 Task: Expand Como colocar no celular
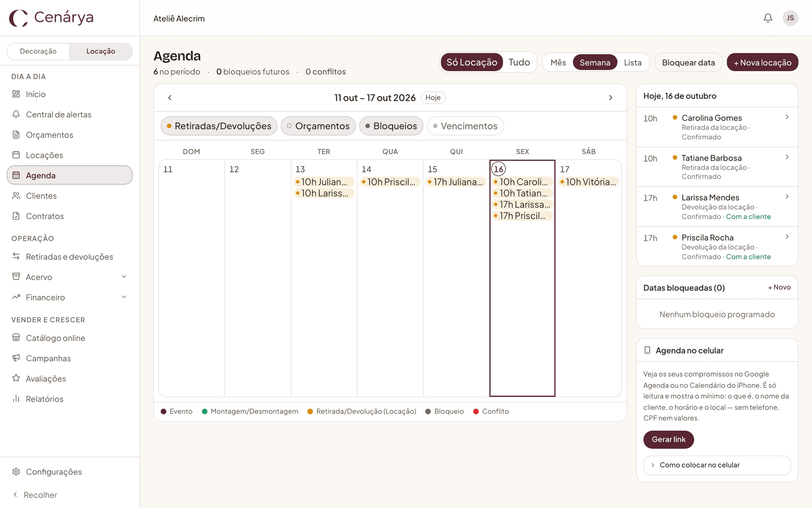pos(717,465)
